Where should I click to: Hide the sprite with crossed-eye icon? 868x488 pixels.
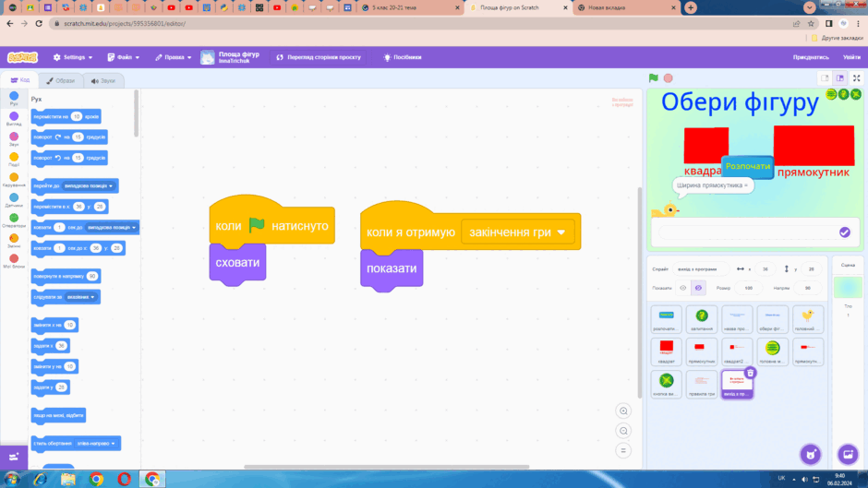tap(698, 288)
